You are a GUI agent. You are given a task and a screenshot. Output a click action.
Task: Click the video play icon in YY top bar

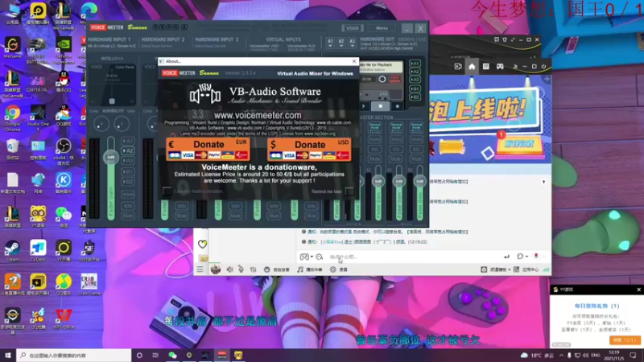point(458,67)
